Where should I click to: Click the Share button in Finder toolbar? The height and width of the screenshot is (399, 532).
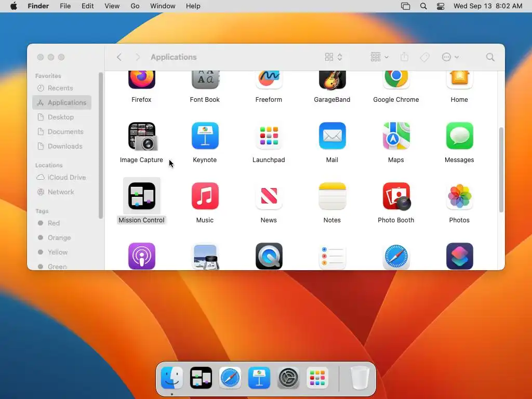[404, 57]
